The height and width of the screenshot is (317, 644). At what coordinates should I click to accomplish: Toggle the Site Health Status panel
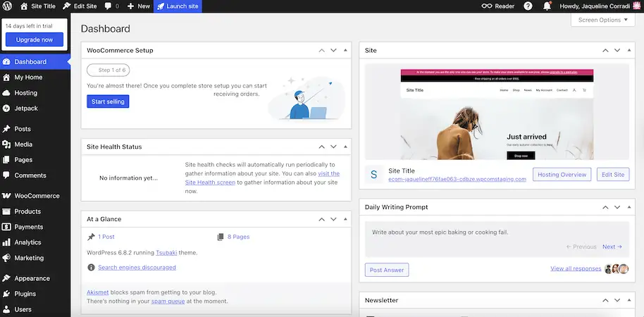[345, 147]
